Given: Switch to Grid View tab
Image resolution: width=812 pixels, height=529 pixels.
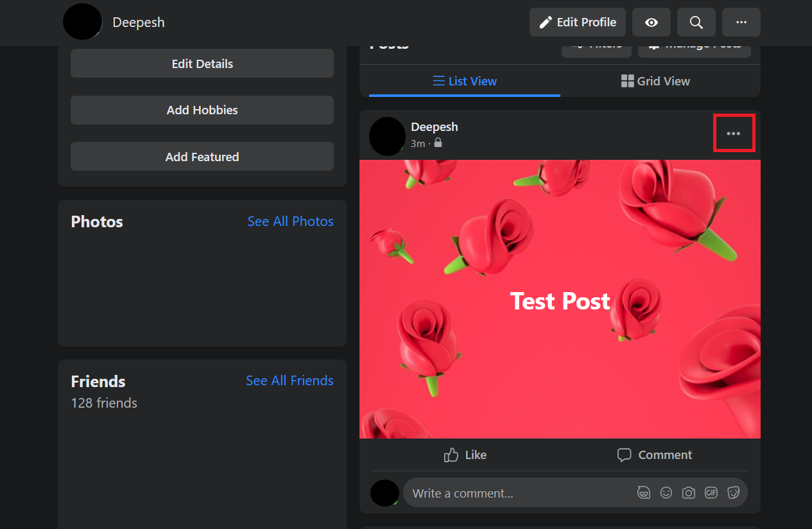Looking at the screenshot, I should [x=655, y=81].
